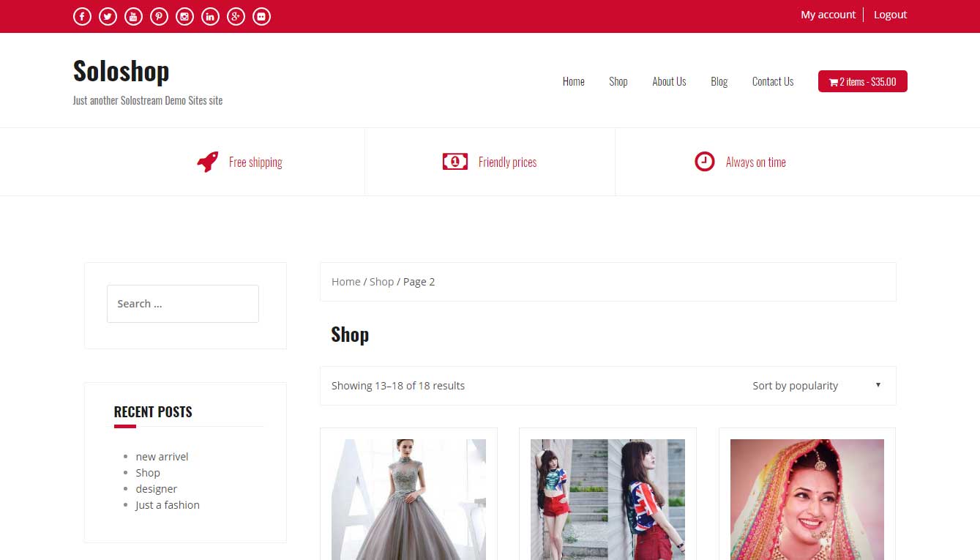Click the Always on time text

[756, 163]
